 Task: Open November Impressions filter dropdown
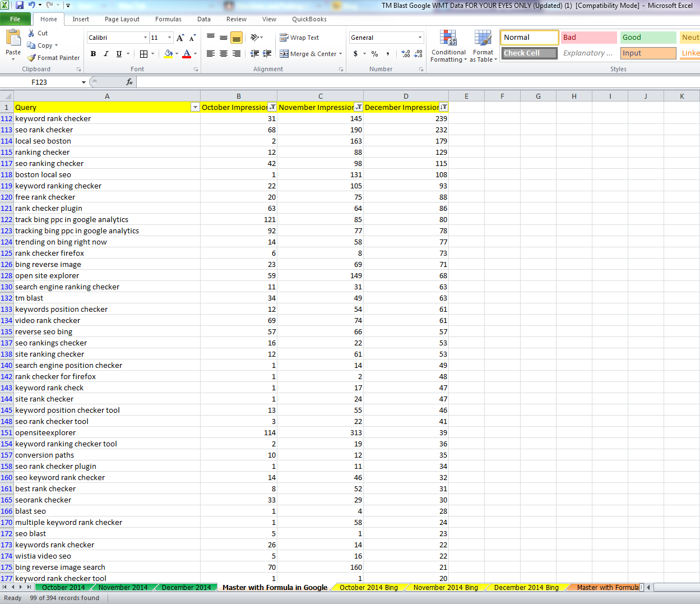pos(358,107)
